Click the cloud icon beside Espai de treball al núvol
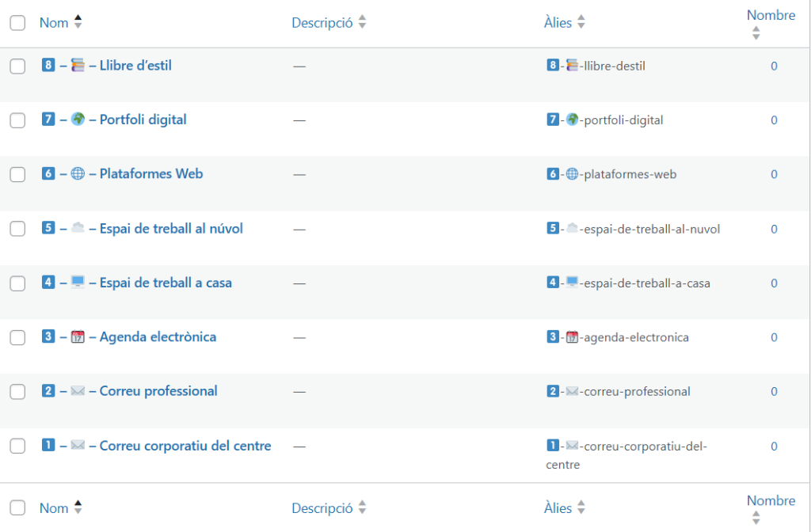 pos(78,228)
